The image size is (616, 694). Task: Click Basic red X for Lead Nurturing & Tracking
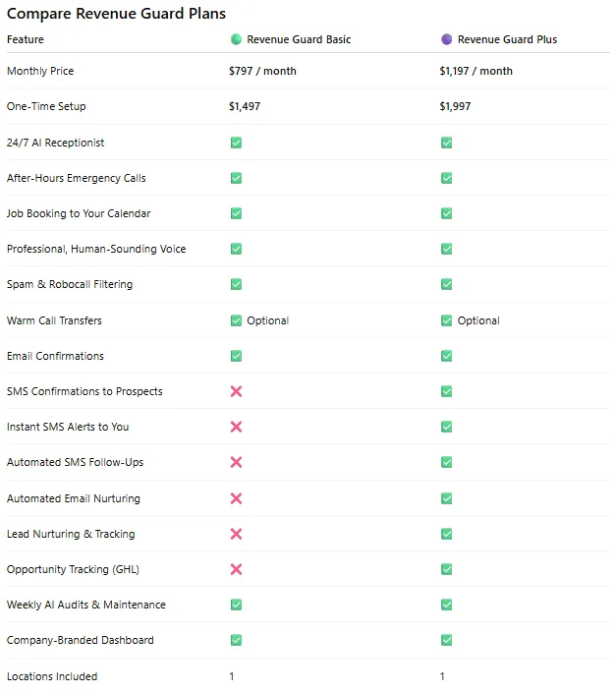236,534
